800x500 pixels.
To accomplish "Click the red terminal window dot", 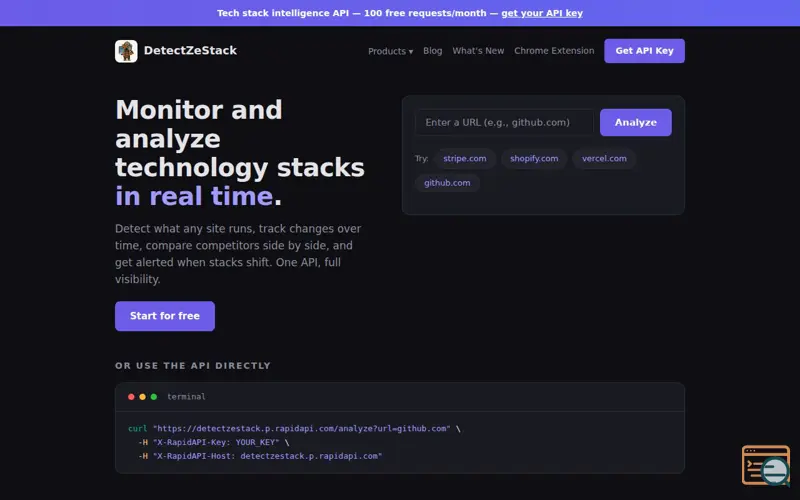I will pos(131,396).
